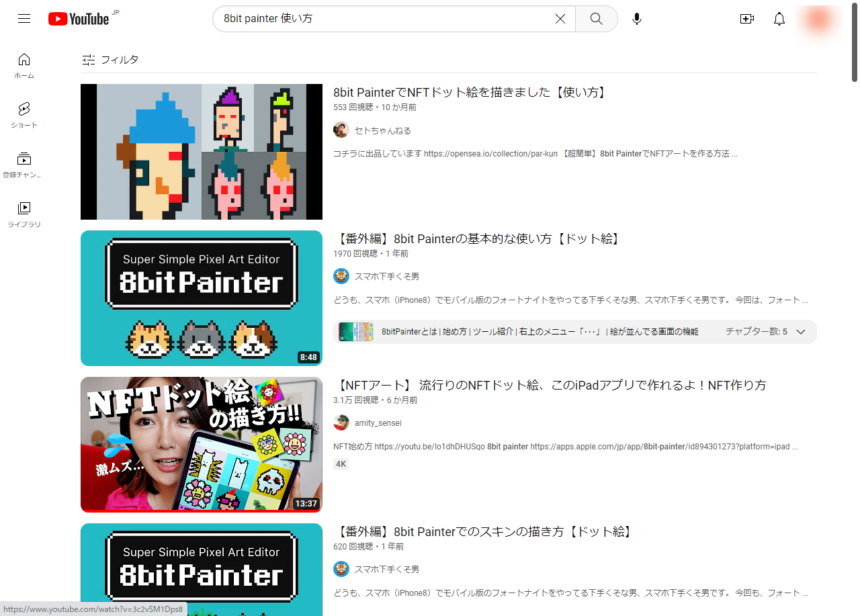Open 【NFTアート】流行りのNFTドット絵 video title

(x=550, y=386)
